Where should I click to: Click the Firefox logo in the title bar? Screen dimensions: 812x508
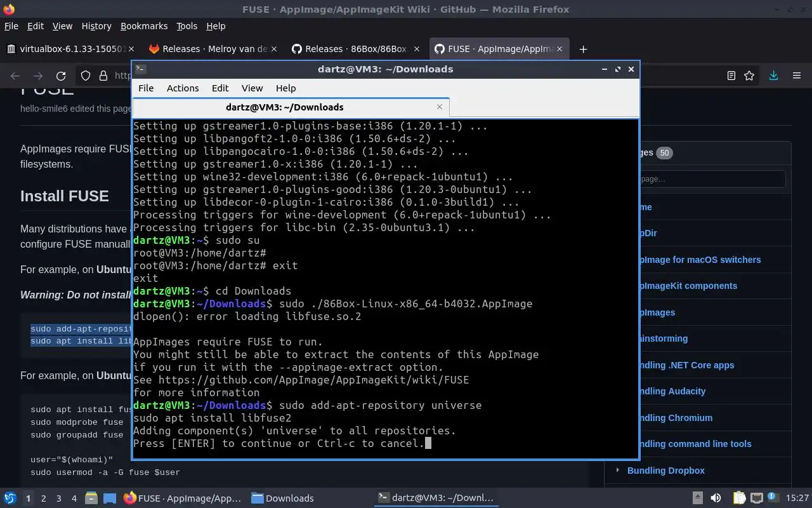pyautogui.click(x=8, y=9)
